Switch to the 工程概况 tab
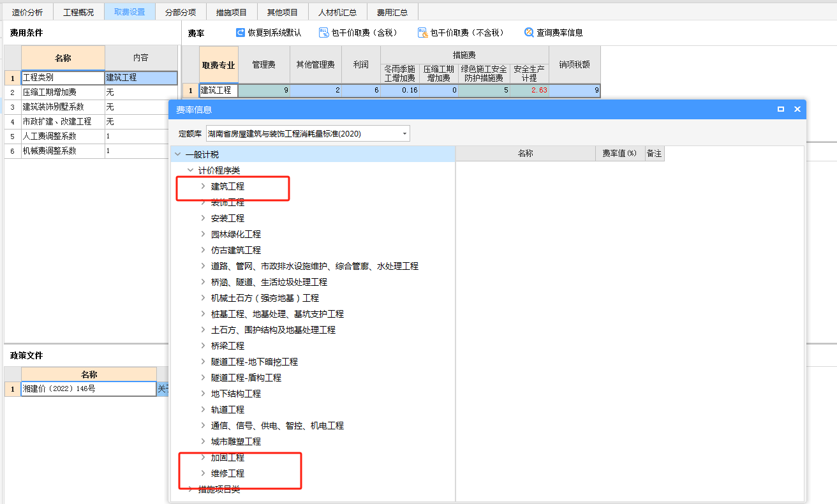The width and height of the screenshot is (837, 504). 78,12
